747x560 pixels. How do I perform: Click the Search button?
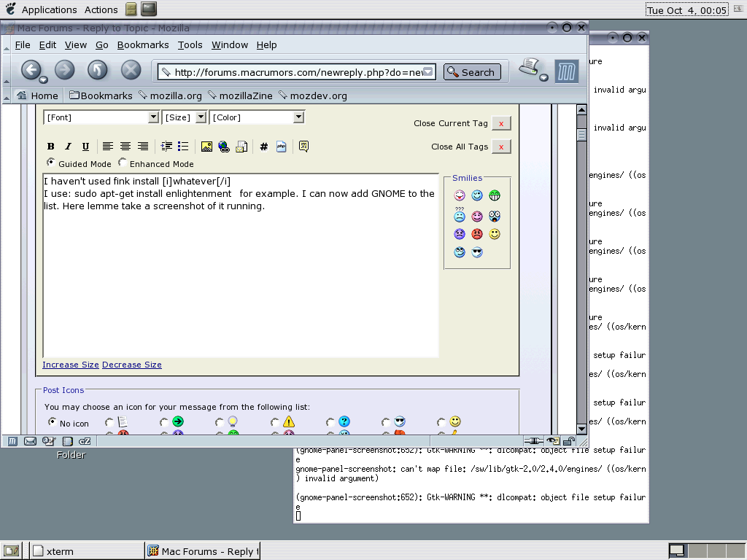point(472,72)
